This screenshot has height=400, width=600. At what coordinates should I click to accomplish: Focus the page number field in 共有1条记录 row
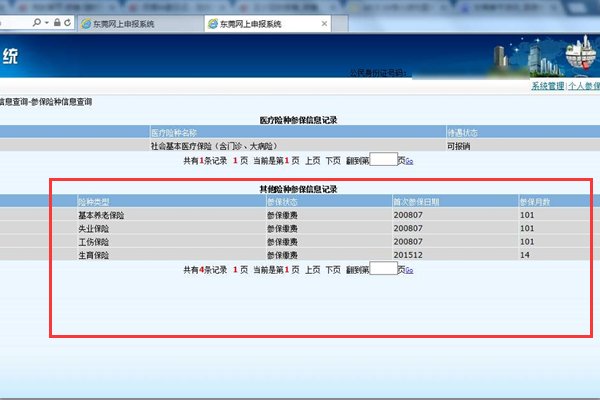(x=384, y=159)
